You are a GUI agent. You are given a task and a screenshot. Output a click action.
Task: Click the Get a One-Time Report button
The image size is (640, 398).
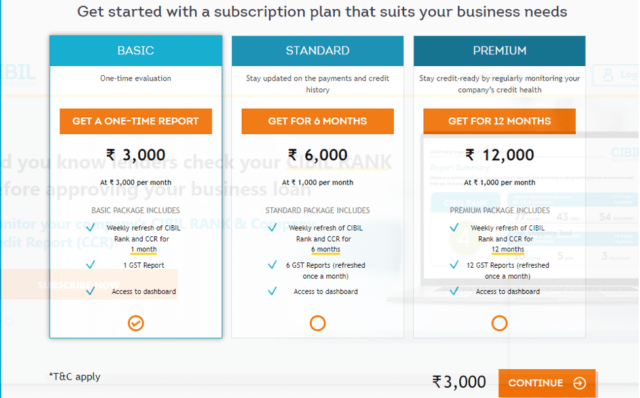pos(136,121)
